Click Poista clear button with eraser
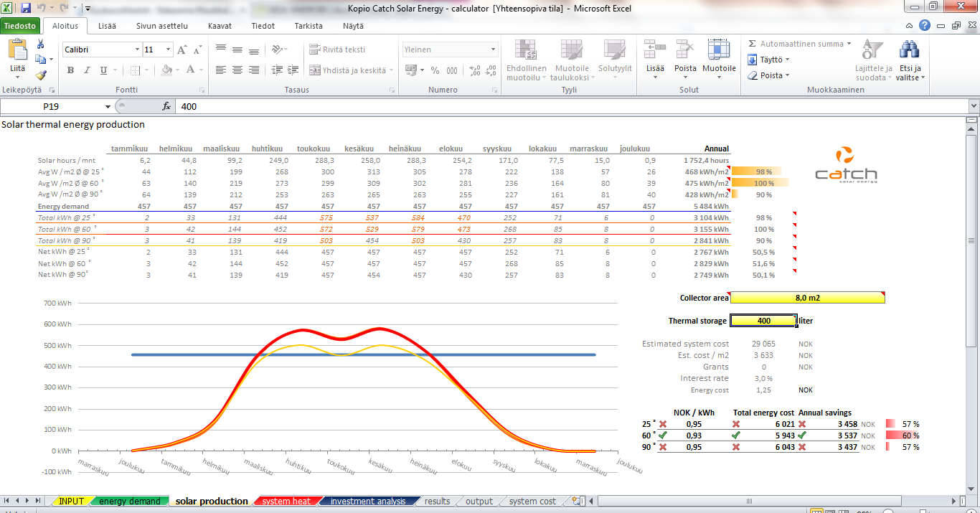The width and height of the screenshot is (980, 513). (768, 75)
